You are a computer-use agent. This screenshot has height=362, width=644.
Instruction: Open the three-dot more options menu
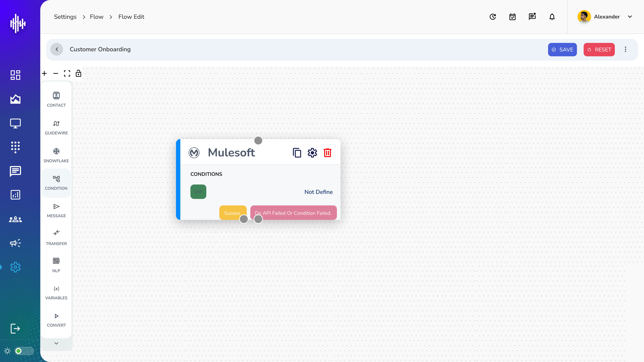tap(626, 49)
